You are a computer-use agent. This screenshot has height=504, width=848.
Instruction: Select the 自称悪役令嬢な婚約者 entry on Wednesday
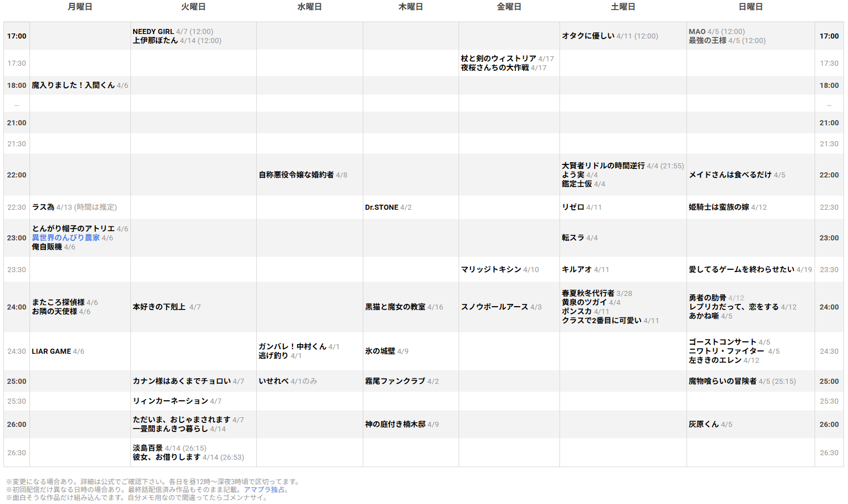coord(296,175)
